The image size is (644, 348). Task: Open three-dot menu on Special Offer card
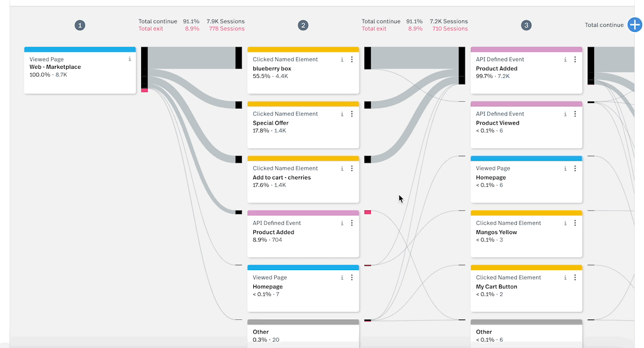point(352,114)
